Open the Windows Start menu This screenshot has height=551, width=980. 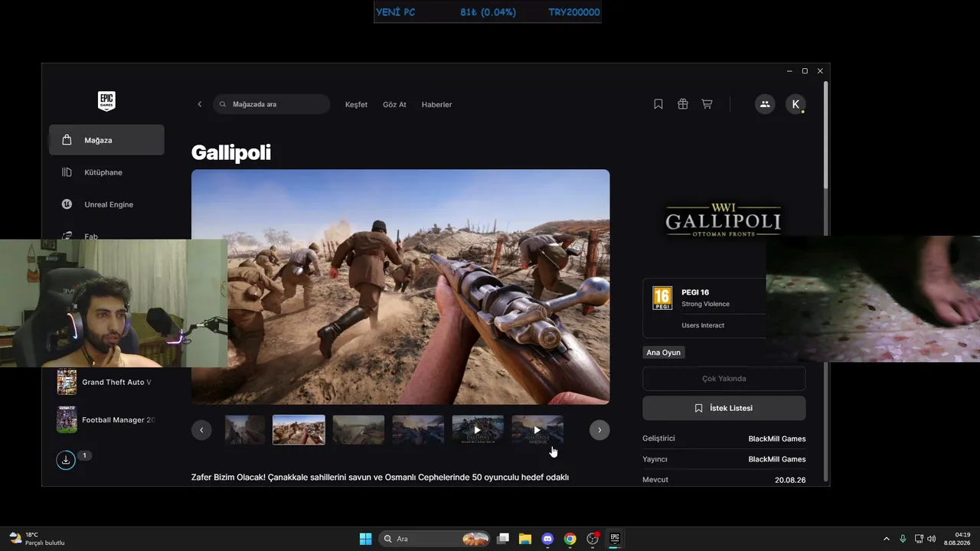pyautogui.click(x=366, y=539)
